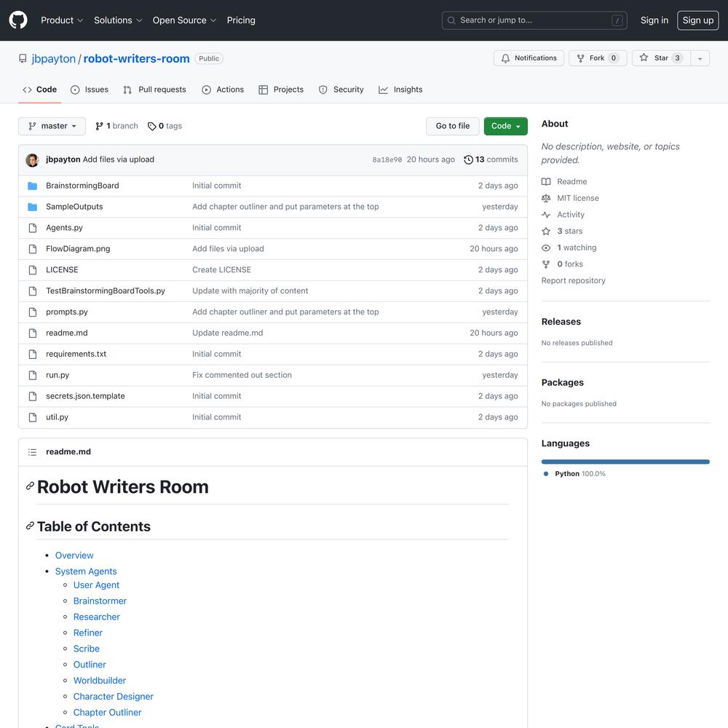Viewport: 728px width, 728px height.
Task: Click the Overview table of contents link
Action: tap(74, 555)
